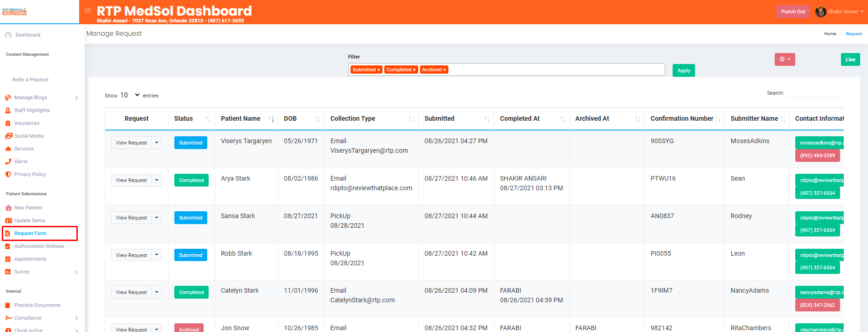
Task: Click the Privacy Policy shield icon
Action: coord(8,174)
